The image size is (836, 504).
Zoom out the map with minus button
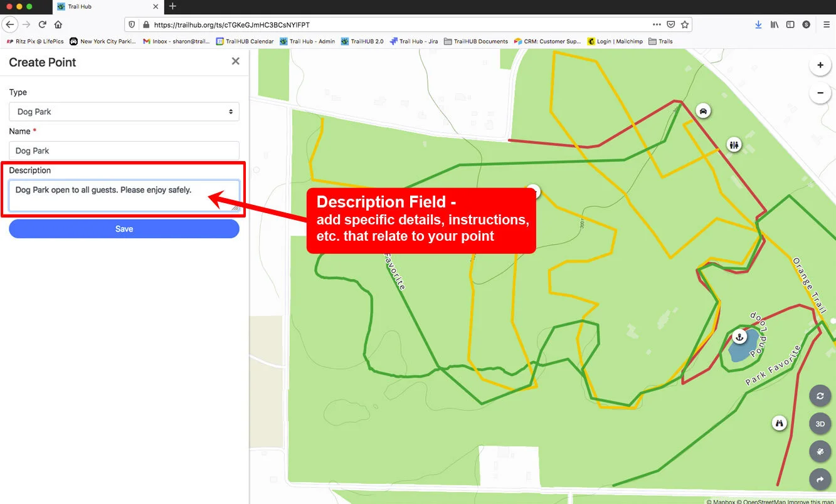[x=820, y=93]
